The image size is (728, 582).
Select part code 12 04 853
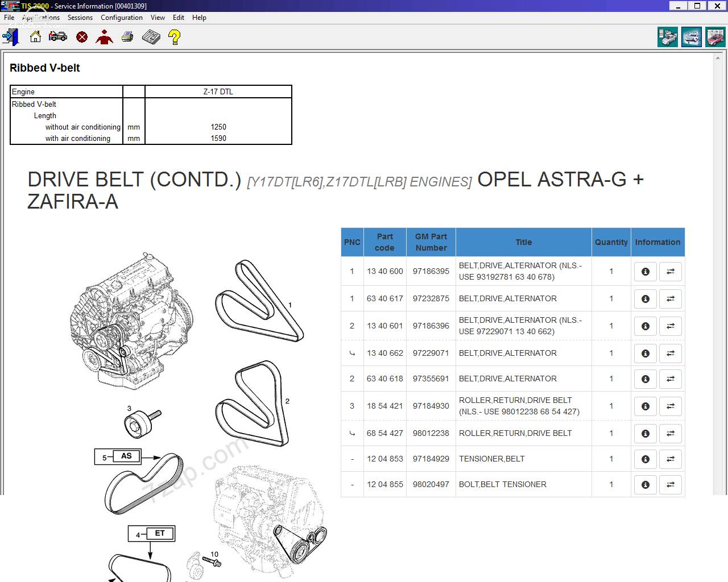point(385,459)
